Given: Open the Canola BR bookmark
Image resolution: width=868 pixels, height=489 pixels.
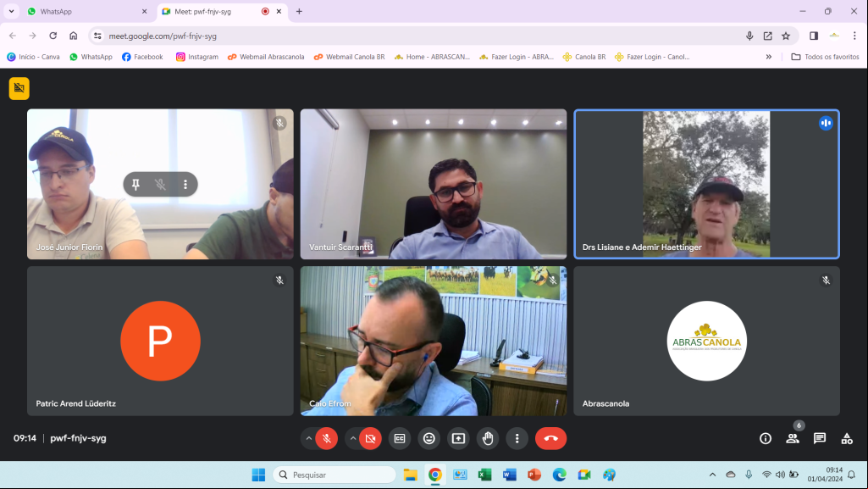Looking at the screenshot, I should pyautogui.click(x=584, y=57).
